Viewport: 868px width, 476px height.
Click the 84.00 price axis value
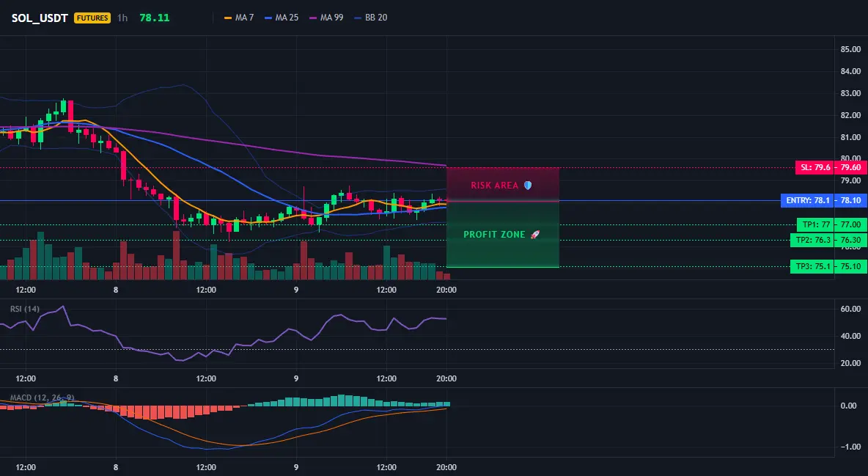coord(851,71)
